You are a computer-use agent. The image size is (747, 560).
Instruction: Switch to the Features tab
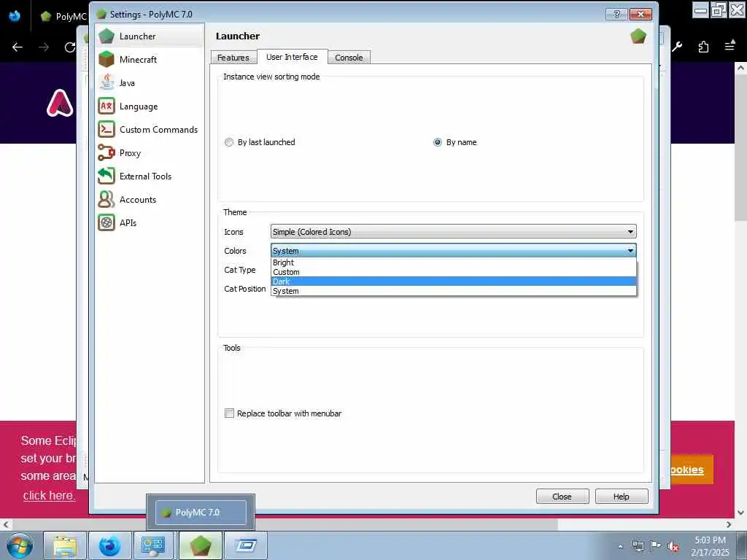pyautogui.click(x=233, y=58)
